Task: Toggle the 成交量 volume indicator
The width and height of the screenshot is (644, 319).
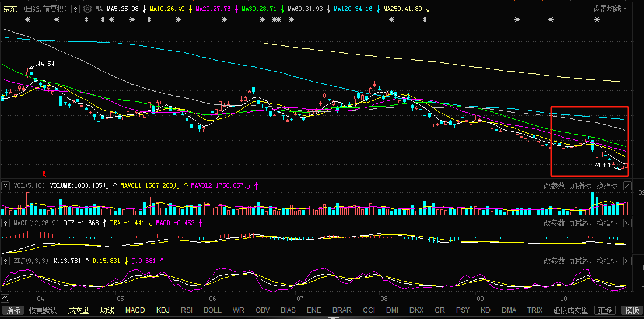Action: pos(78,310)
